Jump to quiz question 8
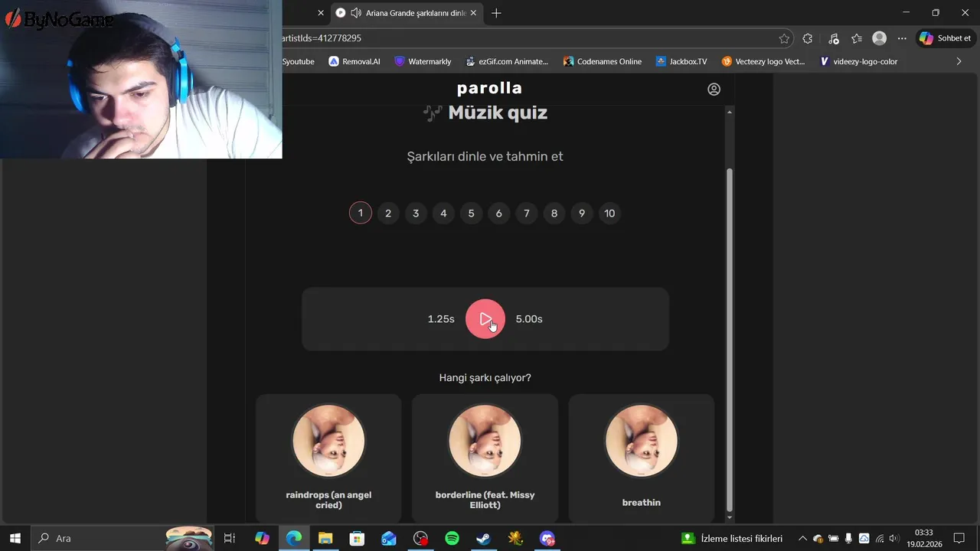This screenshot has width=980, height=551. pos(554,213)
